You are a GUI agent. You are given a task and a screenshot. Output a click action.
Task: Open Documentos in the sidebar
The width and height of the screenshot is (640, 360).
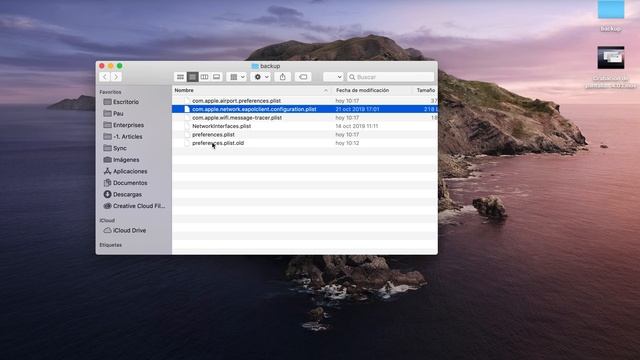[130, 183]
